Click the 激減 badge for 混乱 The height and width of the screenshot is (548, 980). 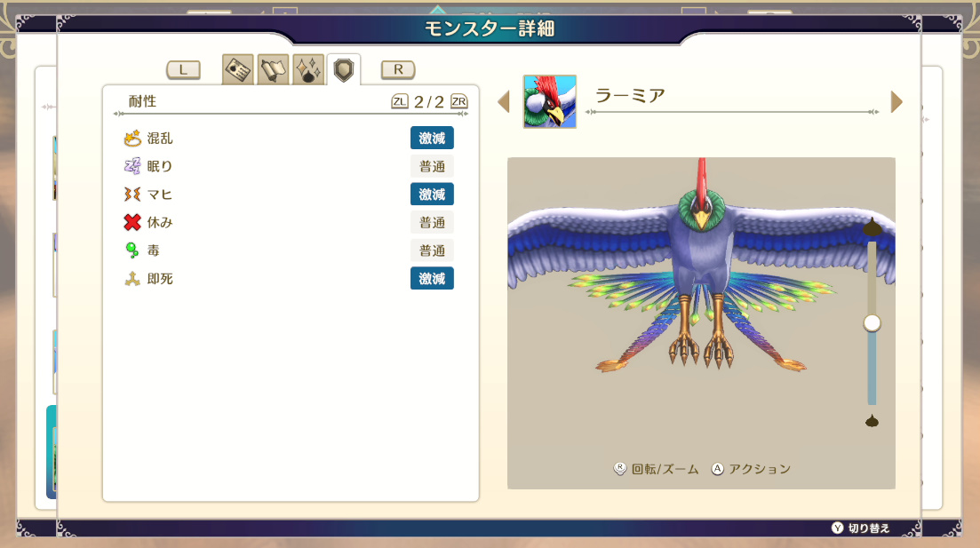432,138
